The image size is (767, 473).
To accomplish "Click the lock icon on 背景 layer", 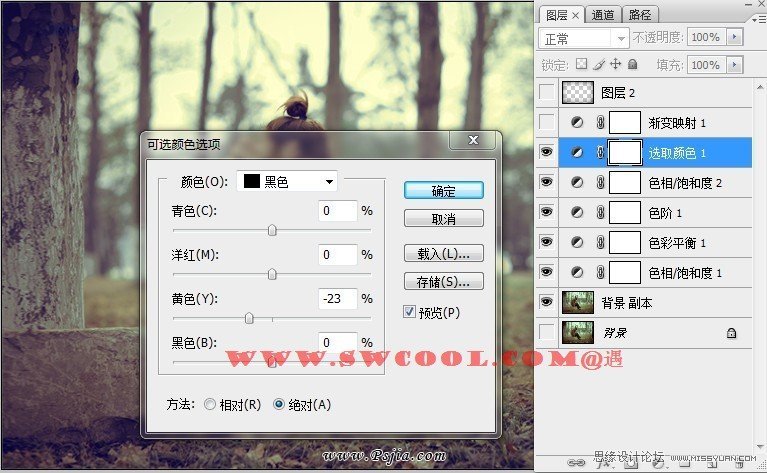I will pyautogui.click(x=731, y=333).
